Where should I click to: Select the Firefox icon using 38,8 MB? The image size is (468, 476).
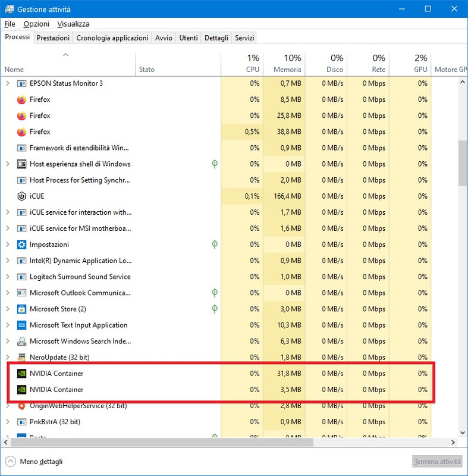click(21, 131)
